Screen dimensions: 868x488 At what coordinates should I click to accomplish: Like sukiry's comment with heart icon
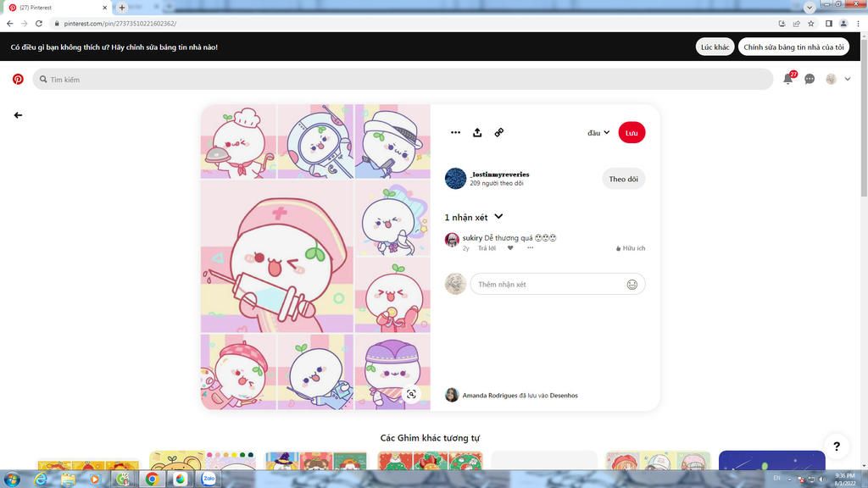[510, 248]
